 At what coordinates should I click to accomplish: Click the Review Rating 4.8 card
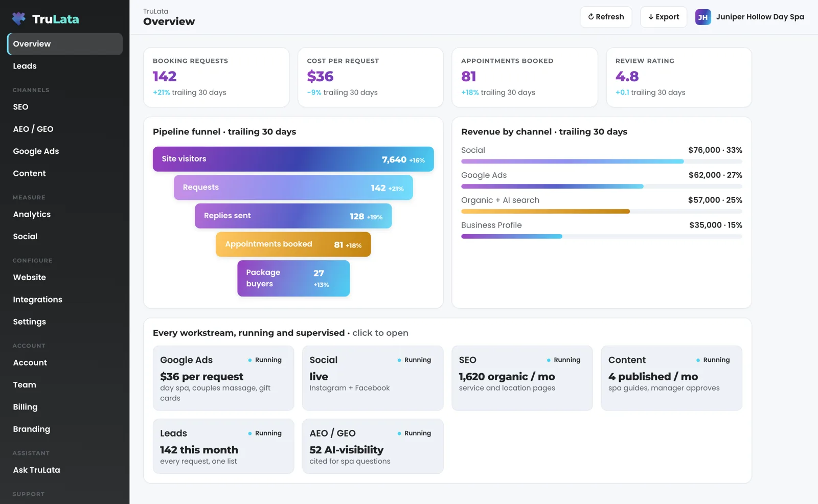click(679, 77)
